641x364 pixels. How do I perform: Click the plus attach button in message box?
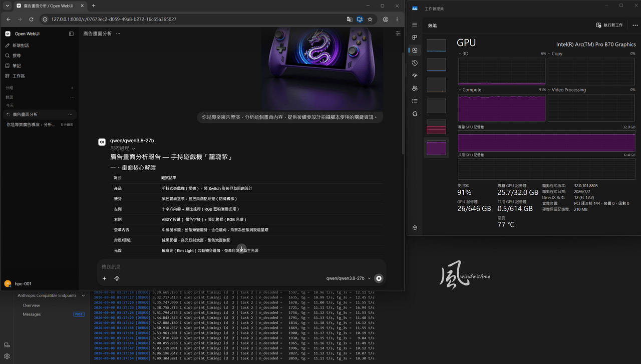pyautogui.click(x=105, y=278)
